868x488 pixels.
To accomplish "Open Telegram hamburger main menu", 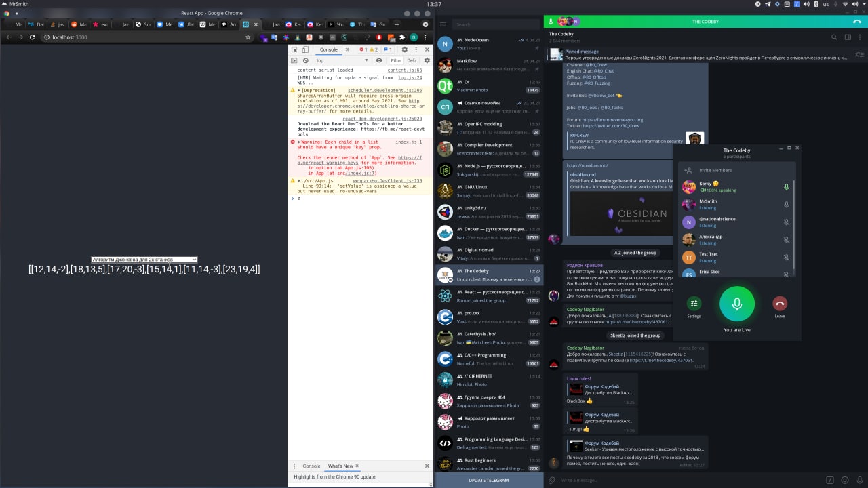I will pos(443,24).
